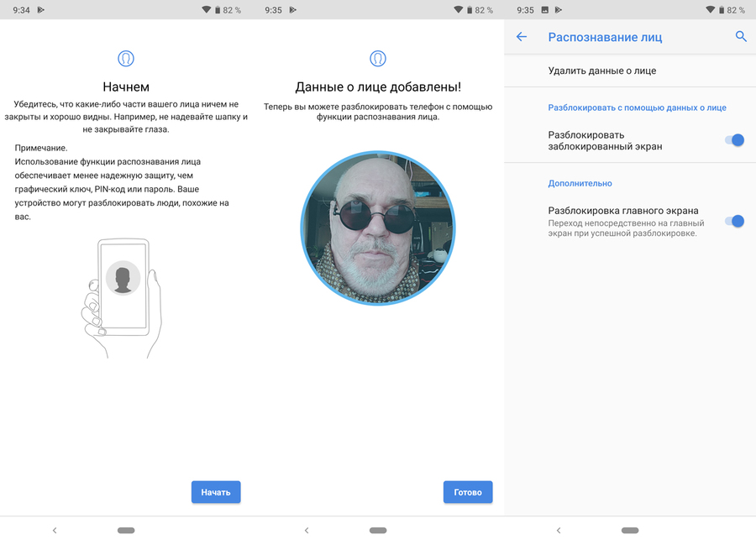
Task: Toggle Разблокировать заблокированный экран switch
Action: (x=734, y=140)
